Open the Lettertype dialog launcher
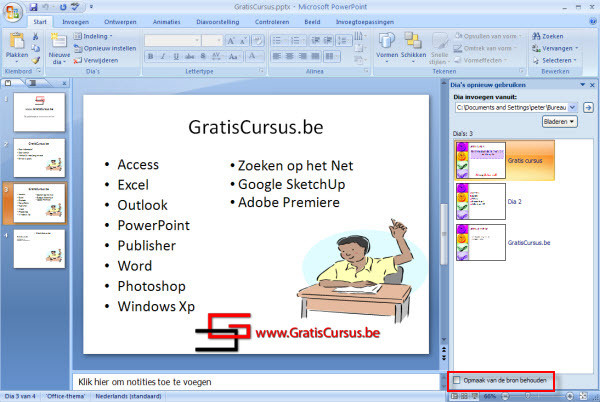 point(261,71)
